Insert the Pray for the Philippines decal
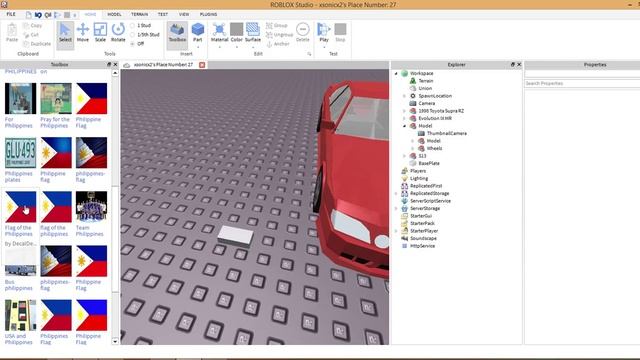640x360 pixels. (x=56, y=98)
